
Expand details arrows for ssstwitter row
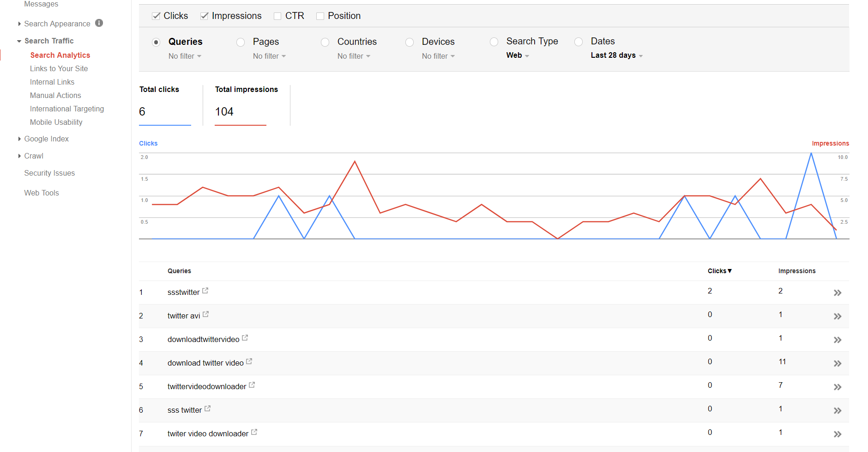click(838, 293)
